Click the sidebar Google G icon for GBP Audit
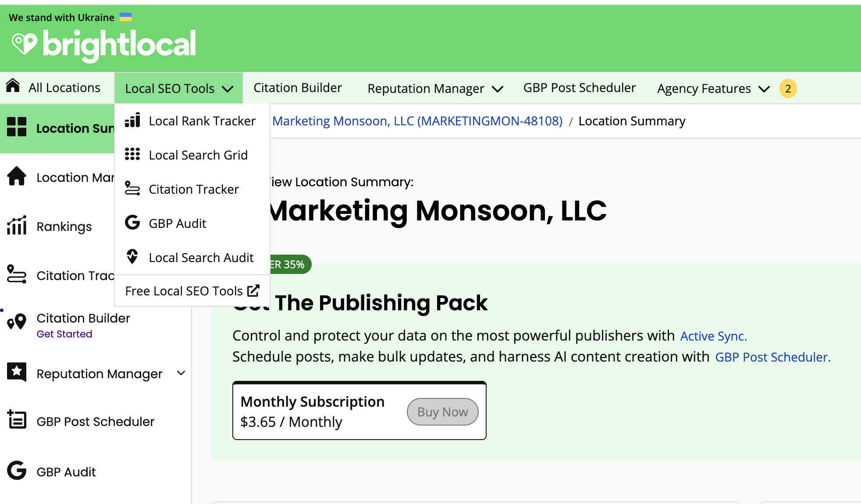Viewport: 861px width, 504px height. coord(17,471)
